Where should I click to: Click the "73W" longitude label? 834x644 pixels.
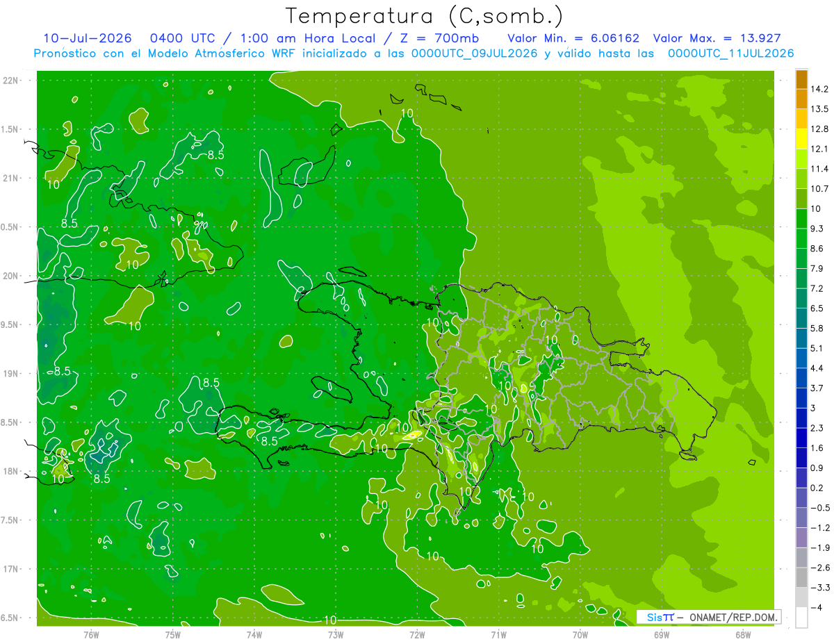coord(336,634)
